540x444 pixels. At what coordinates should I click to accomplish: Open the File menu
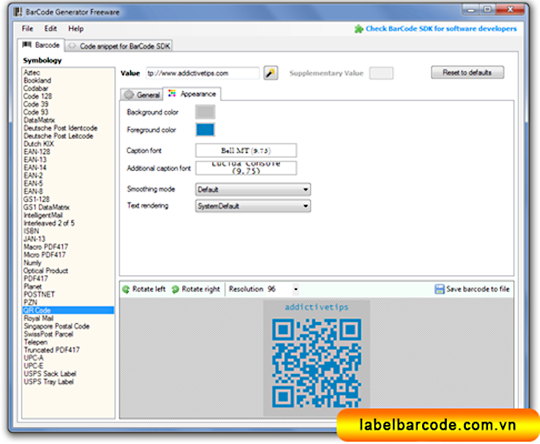(27, 29)
